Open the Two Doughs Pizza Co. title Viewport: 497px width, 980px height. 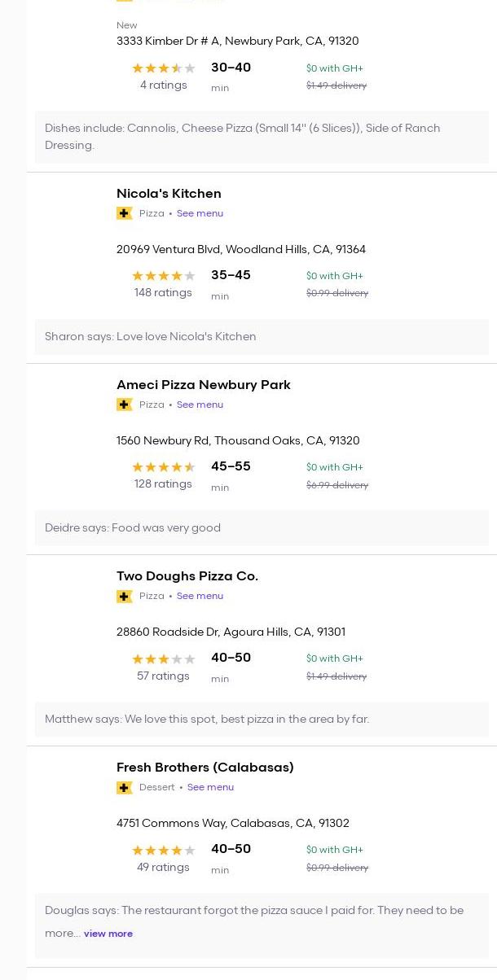(187, 576)
